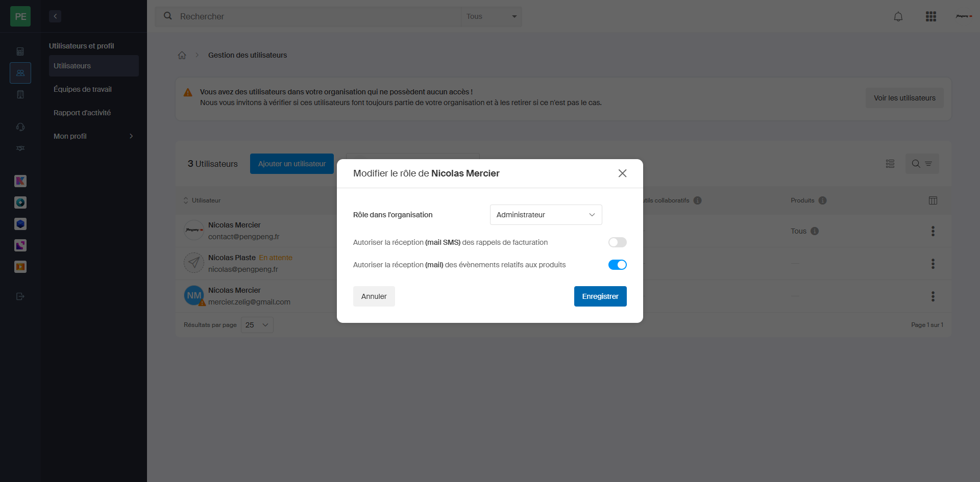Open the teal circular app icon
The width and height of the screenshot is (980, 482).
20,202
